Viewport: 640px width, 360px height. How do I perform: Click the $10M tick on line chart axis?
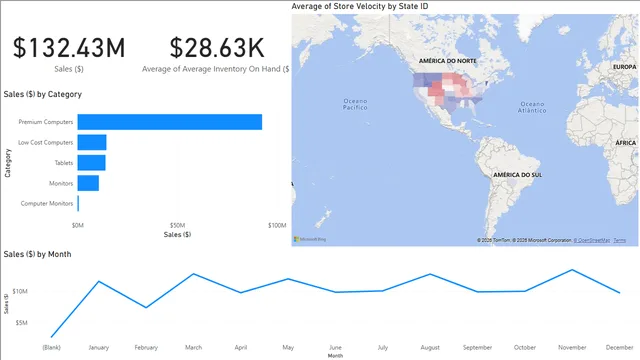pyautogui.click(x=20, y=291)
